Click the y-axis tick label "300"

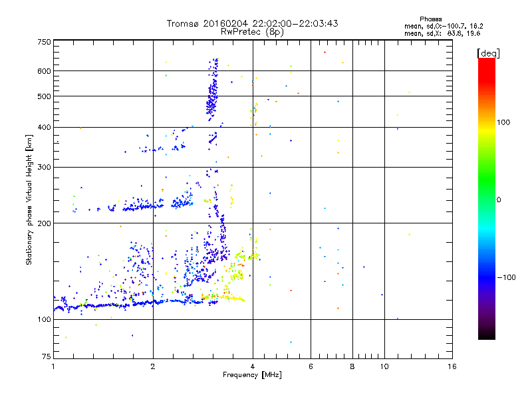point(44,168)
